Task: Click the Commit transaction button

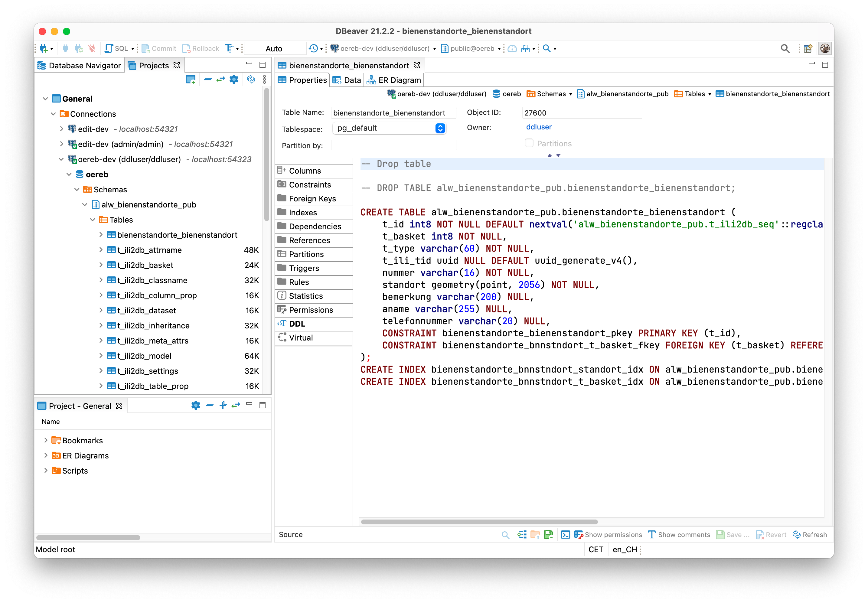Action: (159, 48)
